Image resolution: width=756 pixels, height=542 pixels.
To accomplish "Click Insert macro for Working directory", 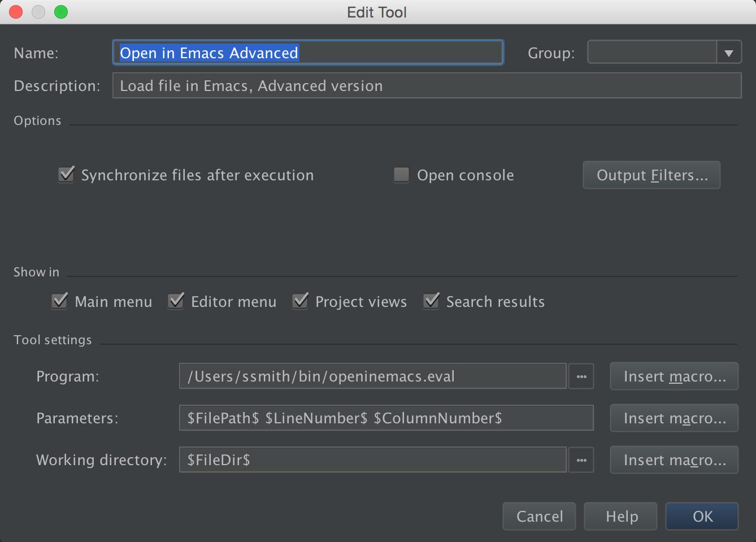I will click(674, 459).
